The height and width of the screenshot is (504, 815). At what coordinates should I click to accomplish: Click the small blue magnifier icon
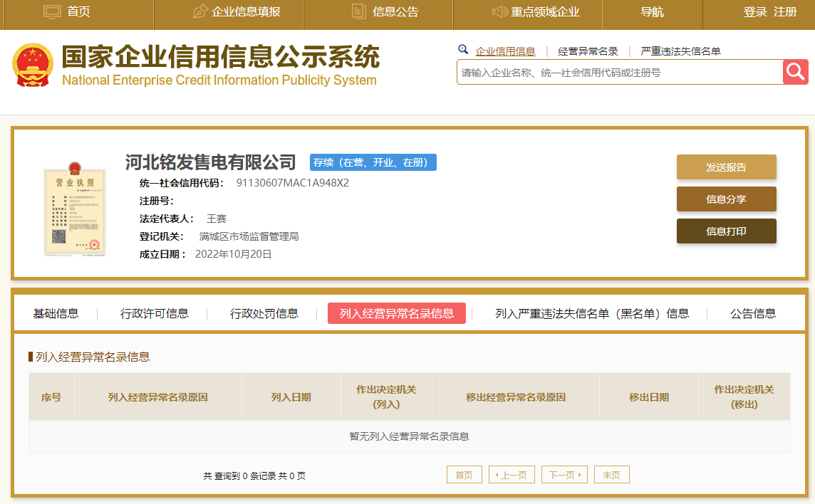pos(462,50)
